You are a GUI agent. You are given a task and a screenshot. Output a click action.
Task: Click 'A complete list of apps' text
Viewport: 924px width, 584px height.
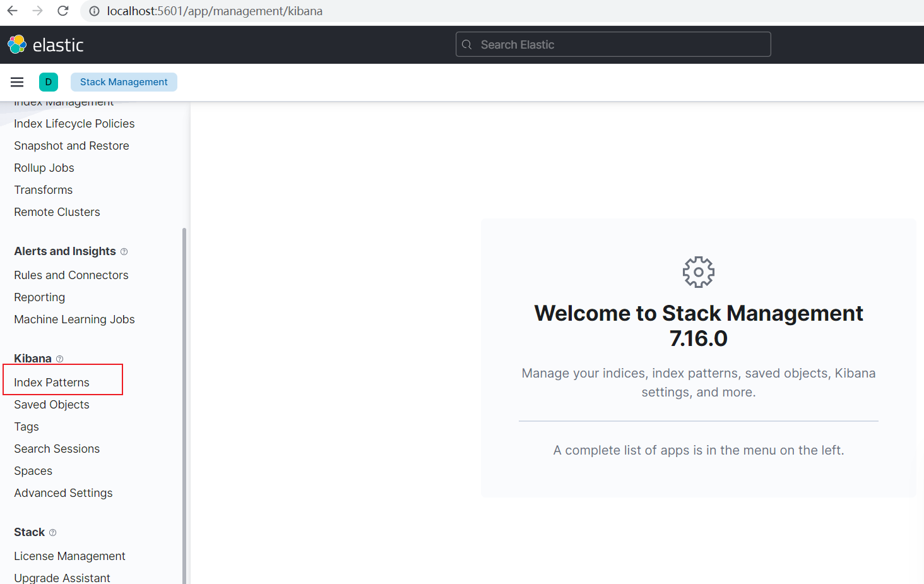pyautogui.click(x=699, y=450)
